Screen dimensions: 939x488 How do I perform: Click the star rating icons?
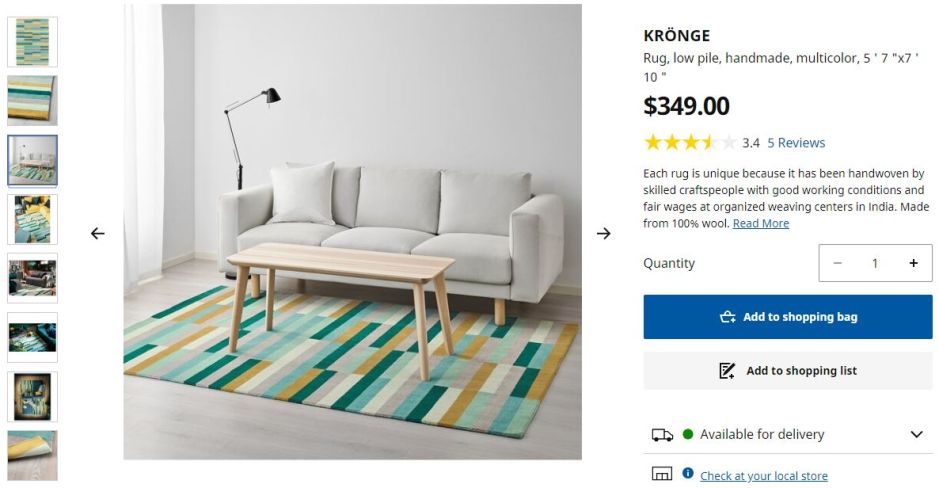pyautogui.click(x=690, y=143)
